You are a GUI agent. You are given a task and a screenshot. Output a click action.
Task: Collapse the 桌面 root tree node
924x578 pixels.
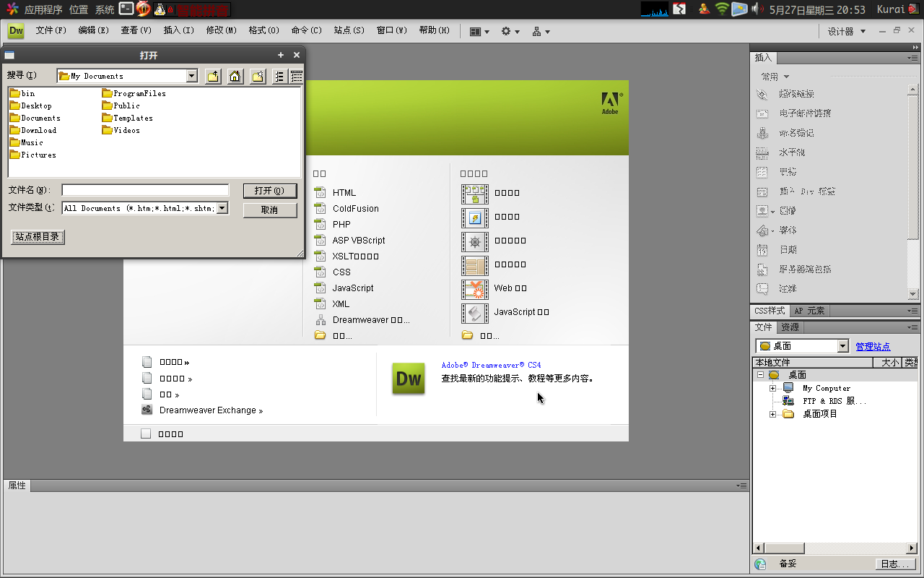pos(760,375)
